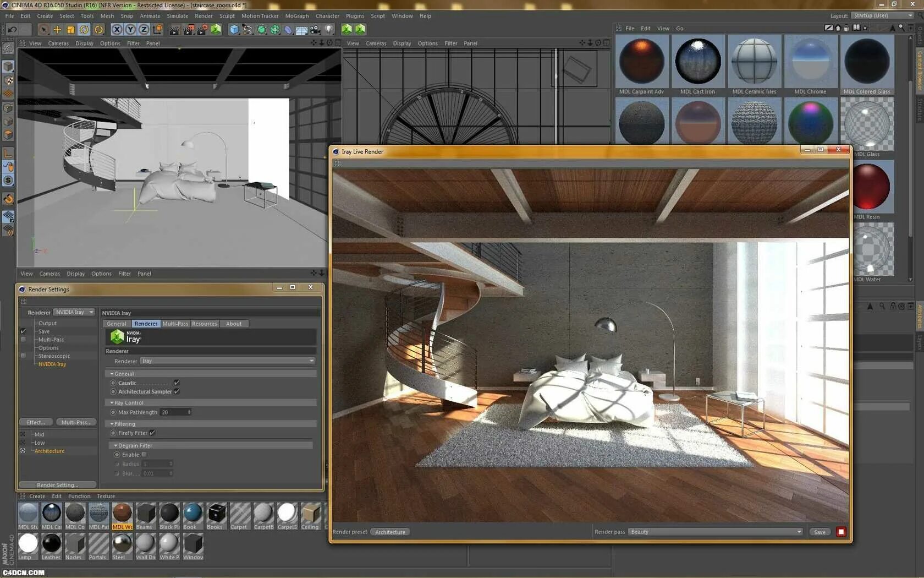Collapse the Filtering section
This screenshot has height=578, width=924.
112,424
